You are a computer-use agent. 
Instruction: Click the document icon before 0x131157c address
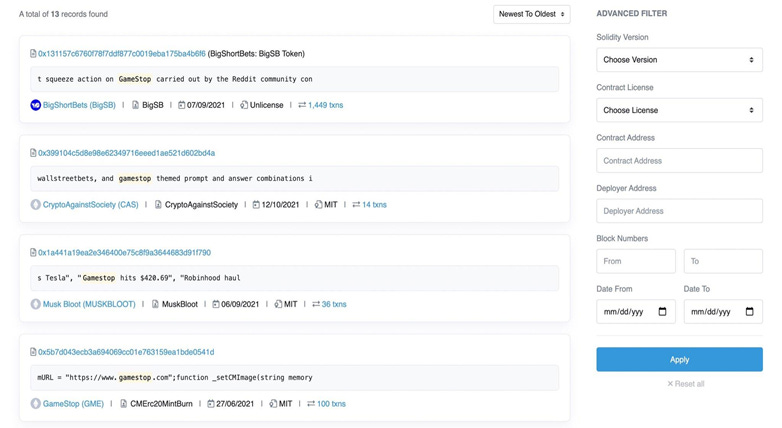coord(33,54)
